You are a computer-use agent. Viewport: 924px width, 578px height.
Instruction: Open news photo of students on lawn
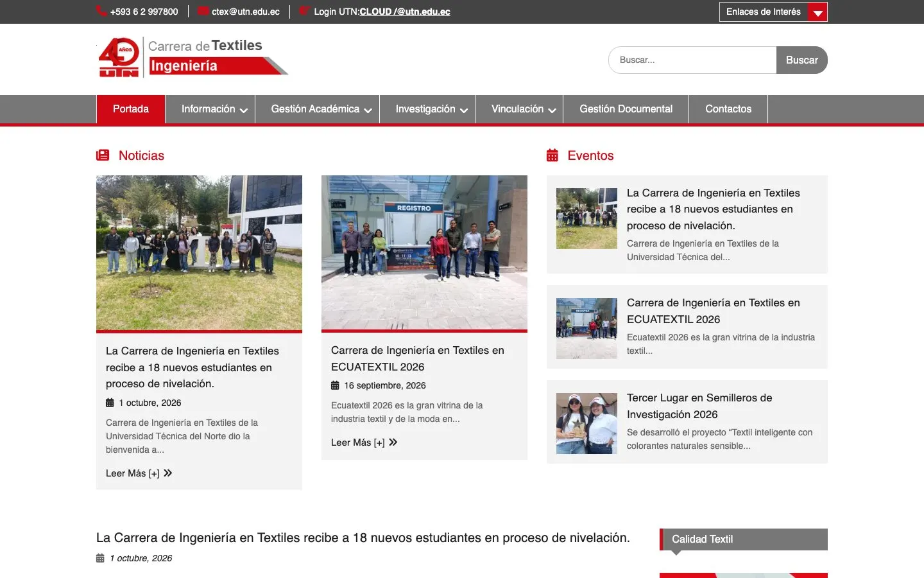[x=199, y=253]
